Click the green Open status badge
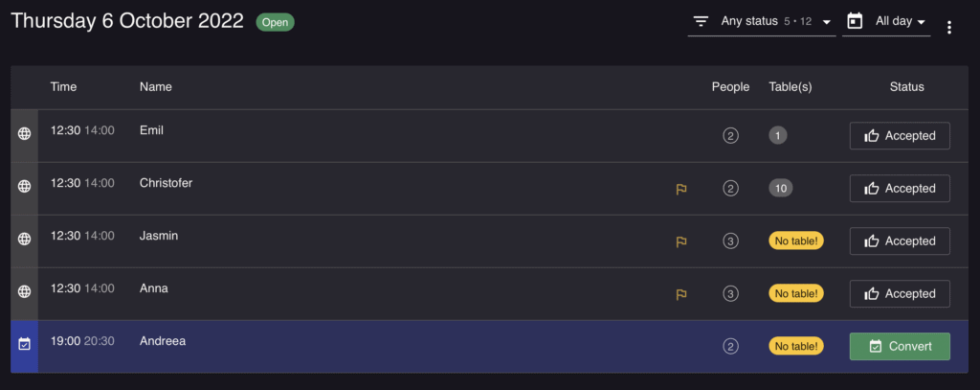Image resolution: width=980 pixels, height=390 pixels. [275, 23]
